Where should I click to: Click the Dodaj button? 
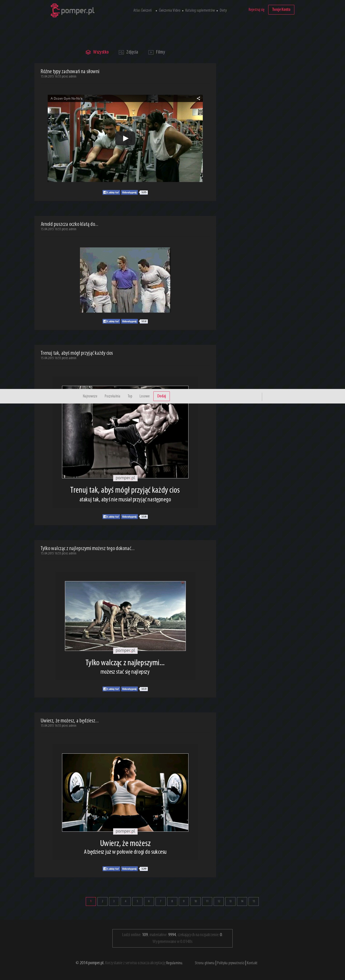click(162, 396)
